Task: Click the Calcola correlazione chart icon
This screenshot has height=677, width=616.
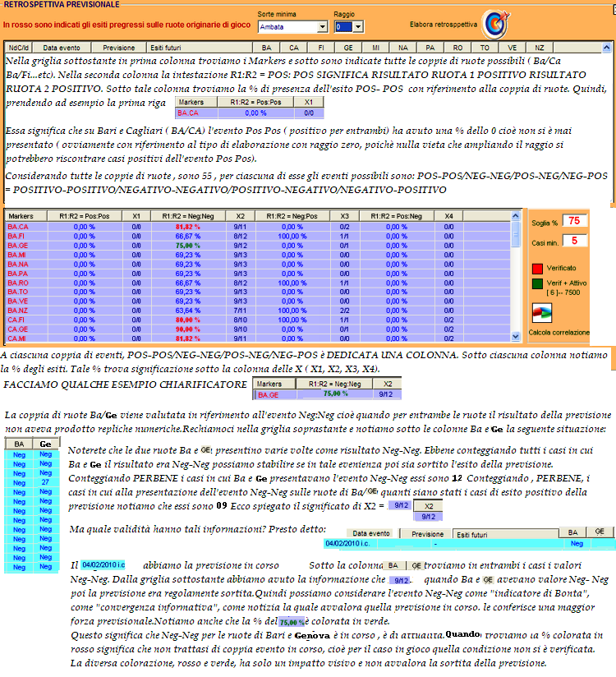Action: [542, 312]
